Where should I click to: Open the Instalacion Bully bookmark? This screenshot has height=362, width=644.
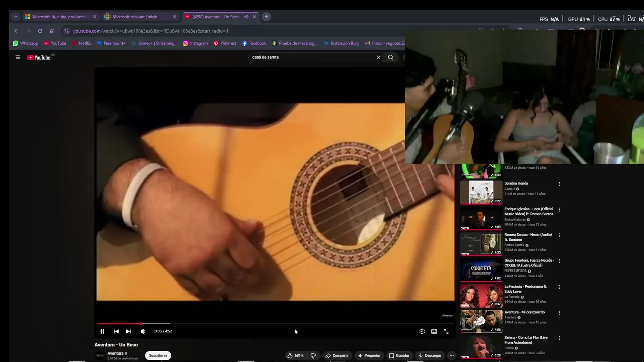click(342, 43)
